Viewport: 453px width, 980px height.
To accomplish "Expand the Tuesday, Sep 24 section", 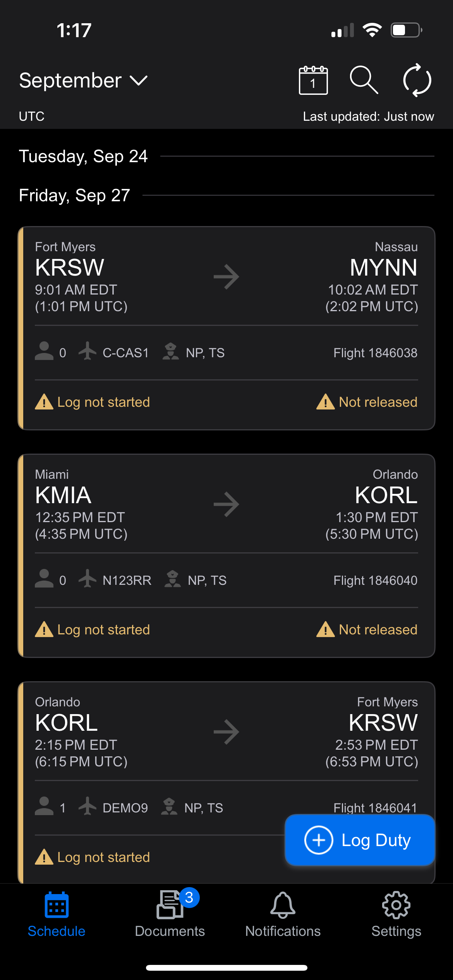I will [83, 156].
